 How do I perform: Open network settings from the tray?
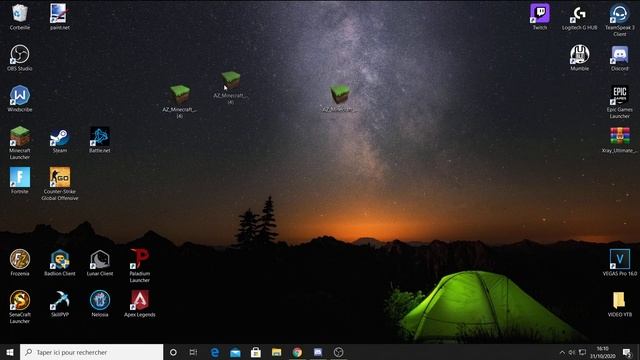(x=582, y=352)
